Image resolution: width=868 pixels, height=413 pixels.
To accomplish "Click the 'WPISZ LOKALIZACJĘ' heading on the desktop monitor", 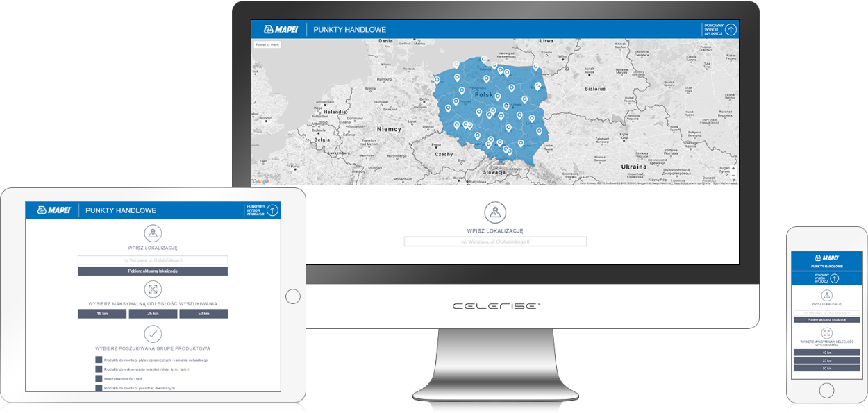I will [495, 230].
